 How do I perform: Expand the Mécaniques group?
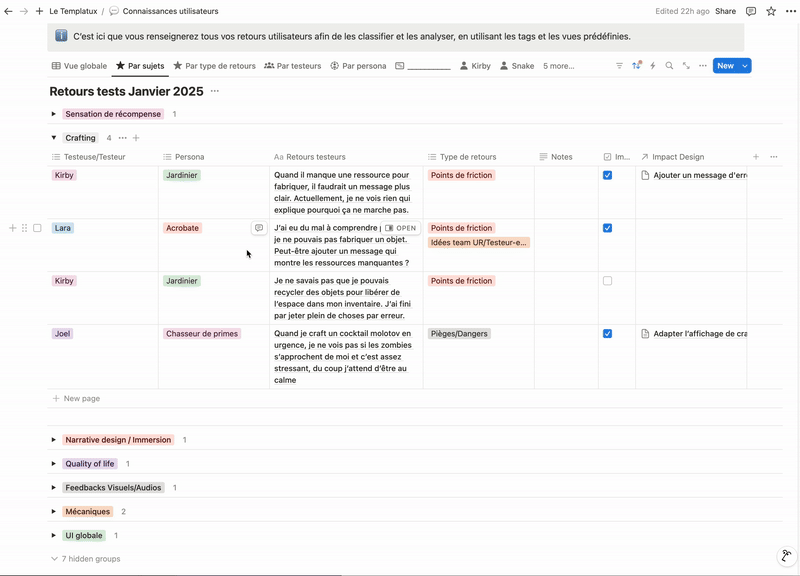click(x=54, y=511)
